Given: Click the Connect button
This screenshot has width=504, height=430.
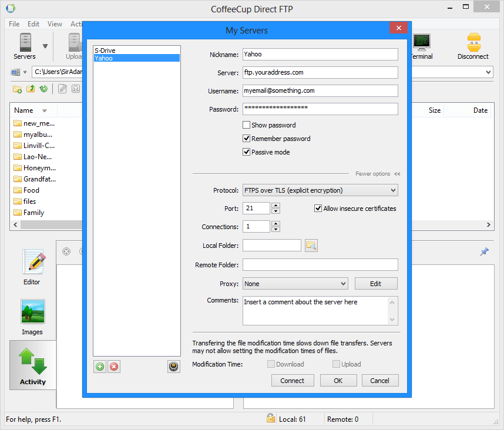Looking at the screenshot, I should click(293, 380).
